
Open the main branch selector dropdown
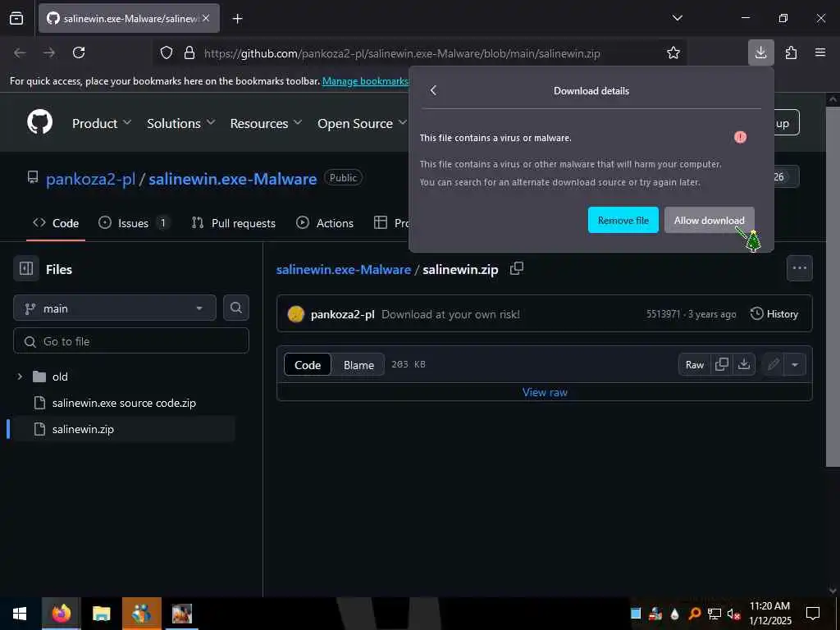tap(115, 308)
